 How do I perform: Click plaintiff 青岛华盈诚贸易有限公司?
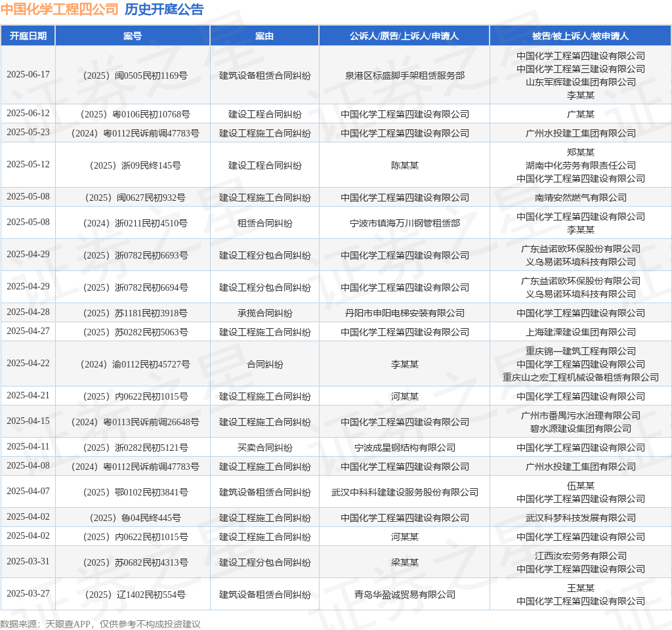[404, 595]
